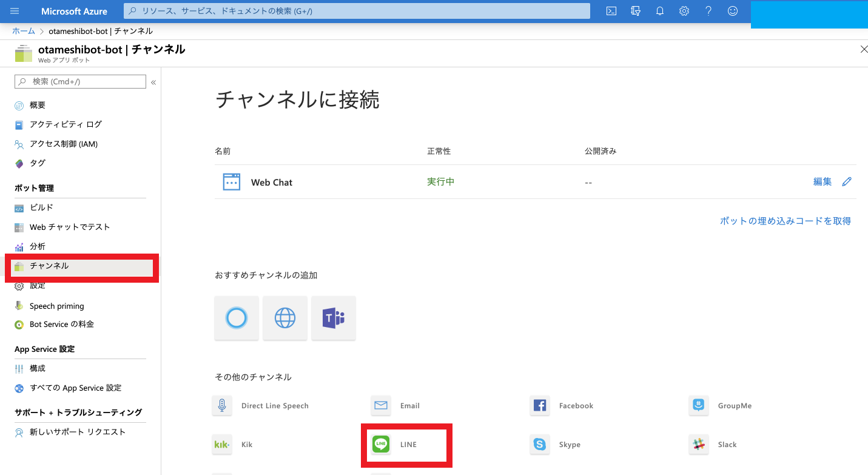Open the Web チャットでテスト menu item
This screenshot has height=475, width=868.
point(70,227)
